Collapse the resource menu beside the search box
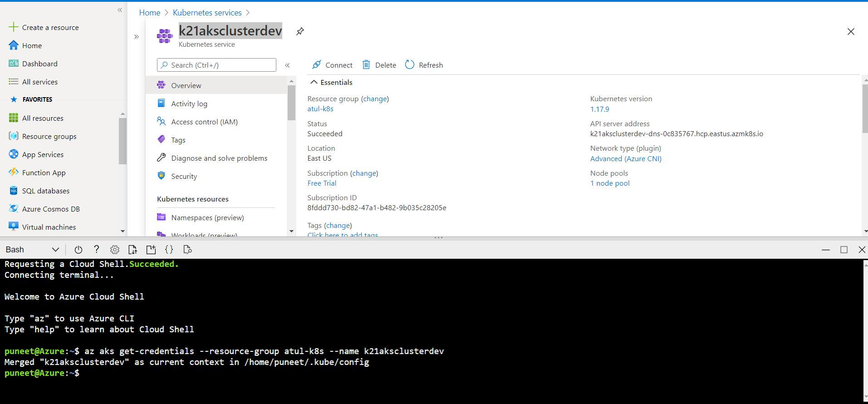 [x=287, y=65]
